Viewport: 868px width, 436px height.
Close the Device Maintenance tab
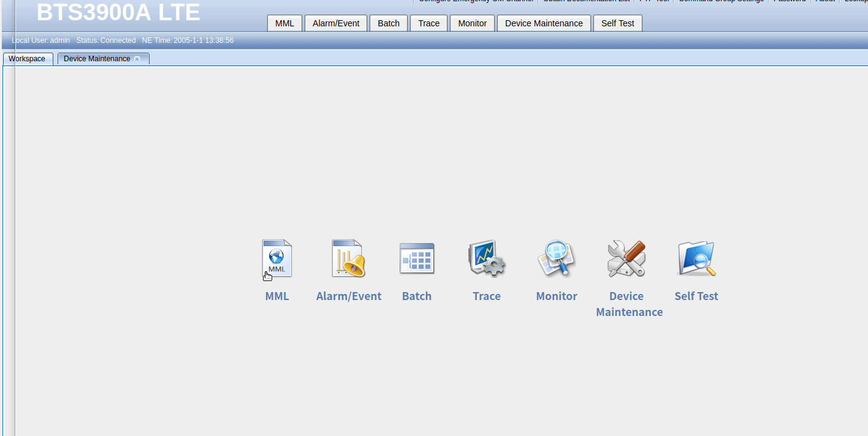coord(137,59)
